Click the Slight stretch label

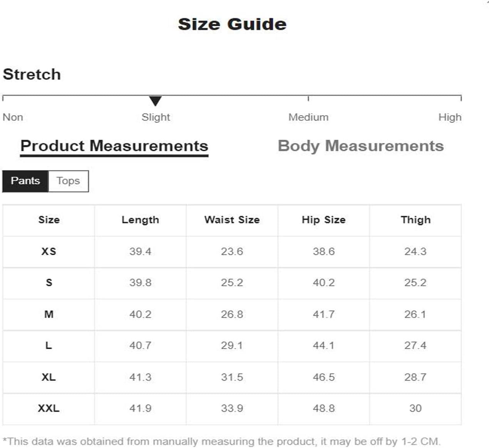(156, 117)
